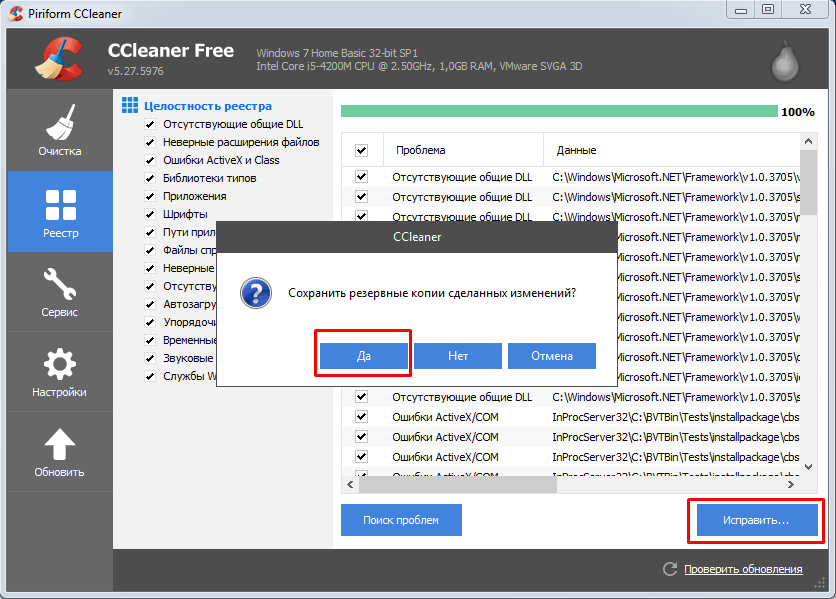Click the CCleaner broom logo
Viewport: 836px width, 599px height.
(59, 59)
